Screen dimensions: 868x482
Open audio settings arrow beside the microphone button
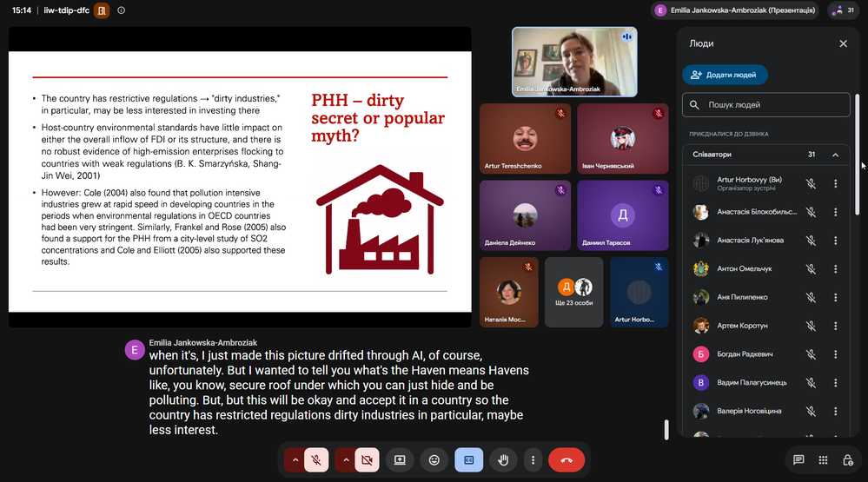[295, 460]
